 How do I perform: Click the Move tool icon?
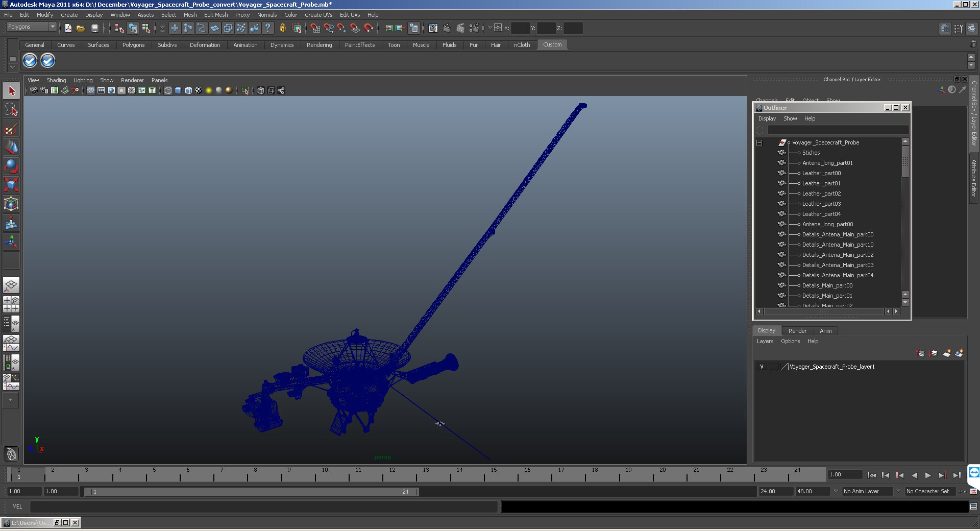pyautogui.click(x=11, y=147)
